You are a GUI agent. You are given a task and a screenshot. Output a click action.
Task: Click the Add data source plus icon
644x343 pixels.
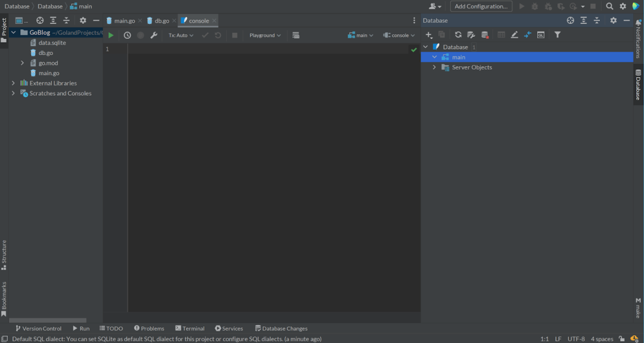(x=428, y=35)
